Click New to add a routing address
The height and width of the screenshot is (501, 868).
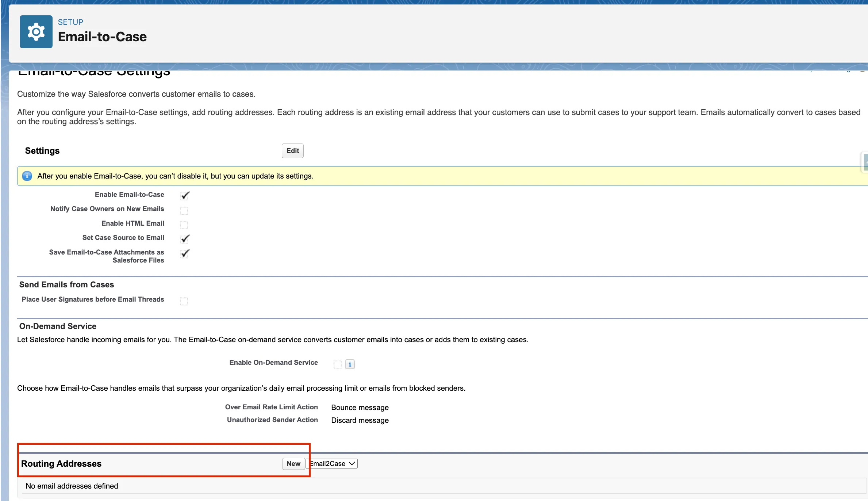click(293, 463)
